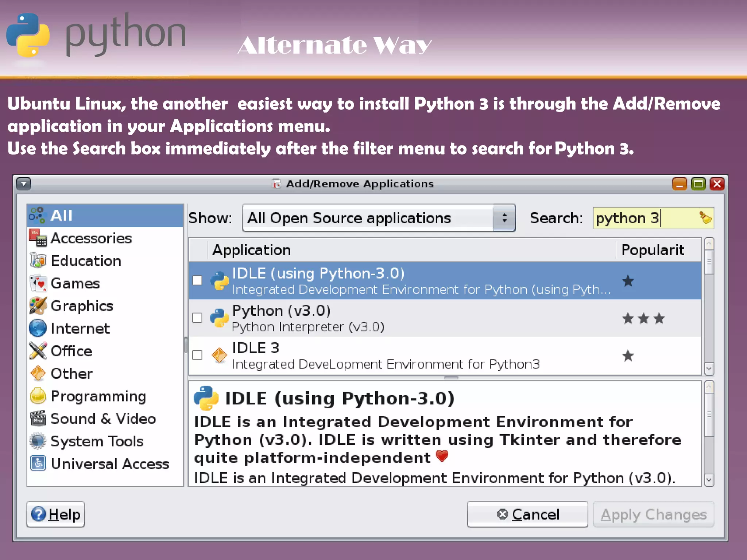Select the Programming category

tap(105, 396)
